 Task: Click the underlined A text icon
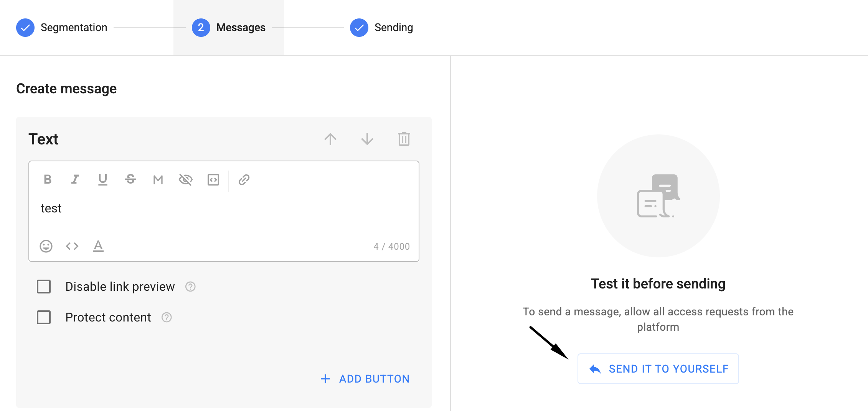[x=98, y=246]
